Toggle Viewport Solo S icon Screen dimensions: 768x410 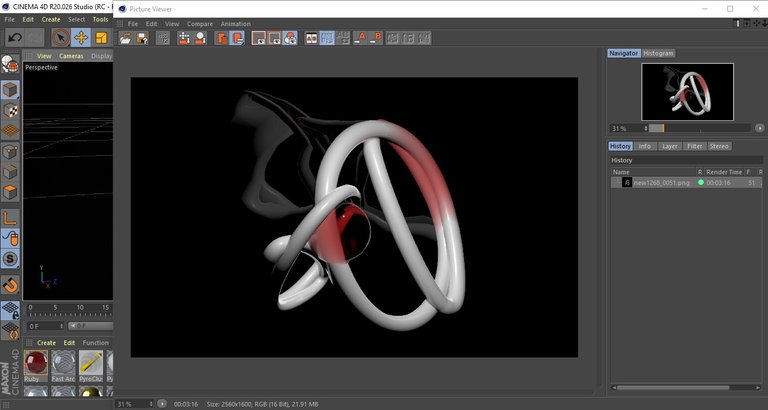(10, 259)
